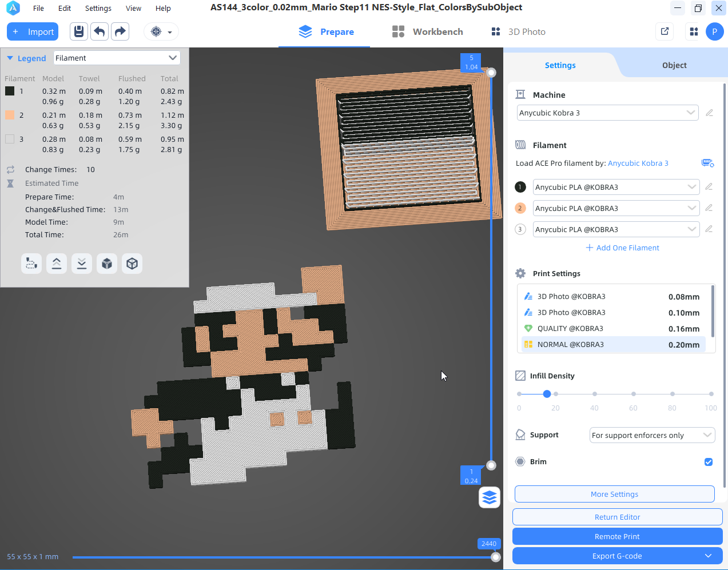The image size is (728, 570).
Task: Click the wireframe cube view icon
Action: click(x=132, y=264)
